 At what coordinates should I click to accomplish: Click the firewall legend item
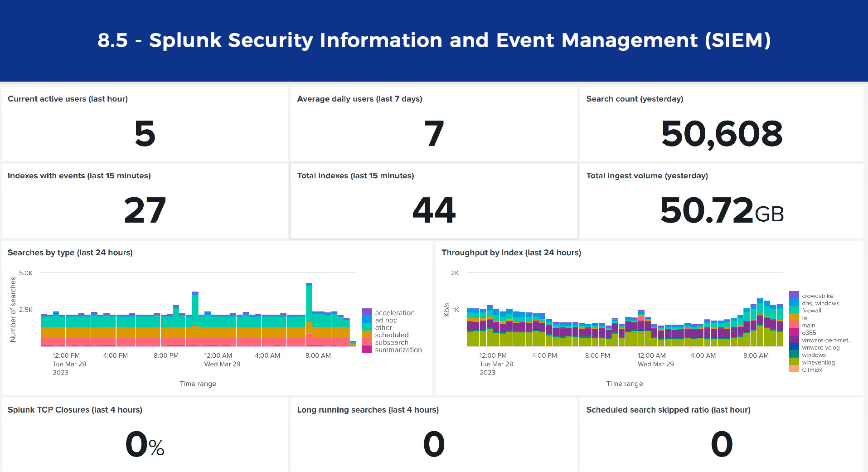(811, 311)
